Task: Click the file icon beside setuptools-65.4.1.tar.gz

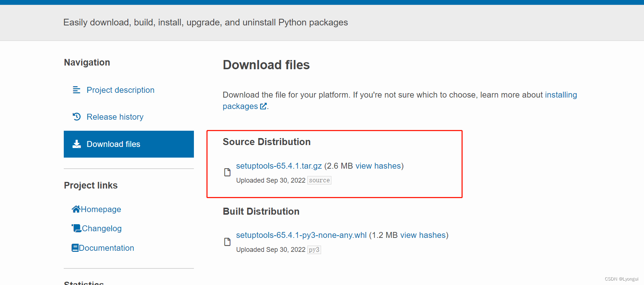Action: tap(227, 172)
